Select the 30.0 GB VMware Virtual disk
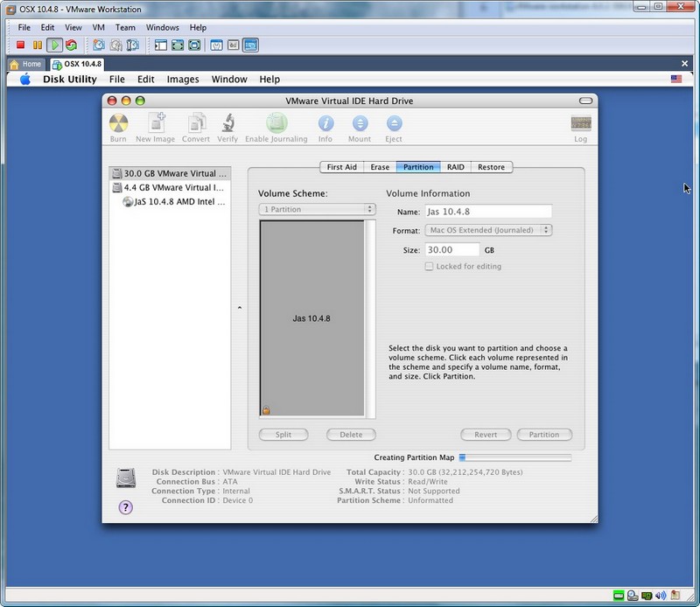Screen dimensions: 700x607 click(170, 173)
